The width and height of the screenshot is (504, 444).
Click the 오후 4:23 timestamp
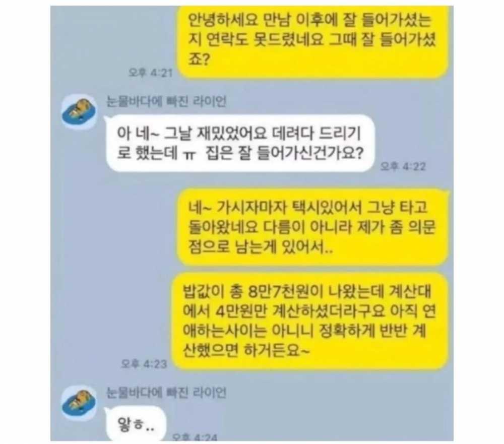click(x=144, y=364)
